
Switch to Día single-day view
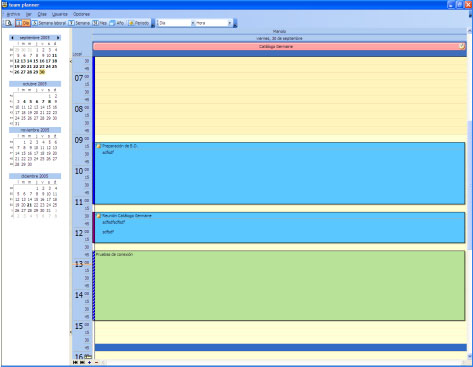tap(23, 23)
